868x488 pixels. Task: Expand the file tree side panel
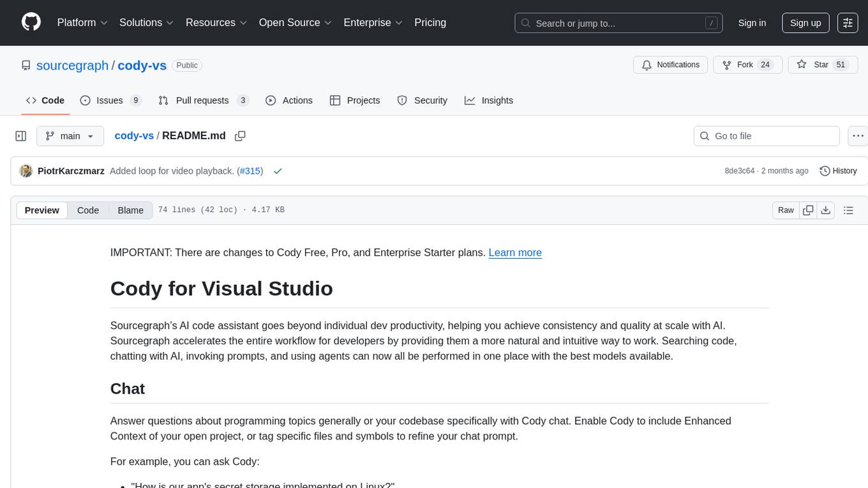coord(21,136)
